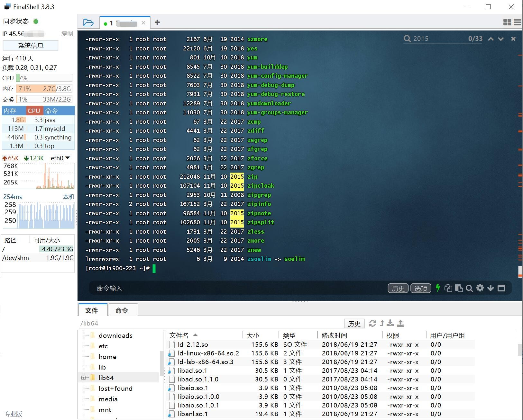Click the copy icon beside command input

448,288
